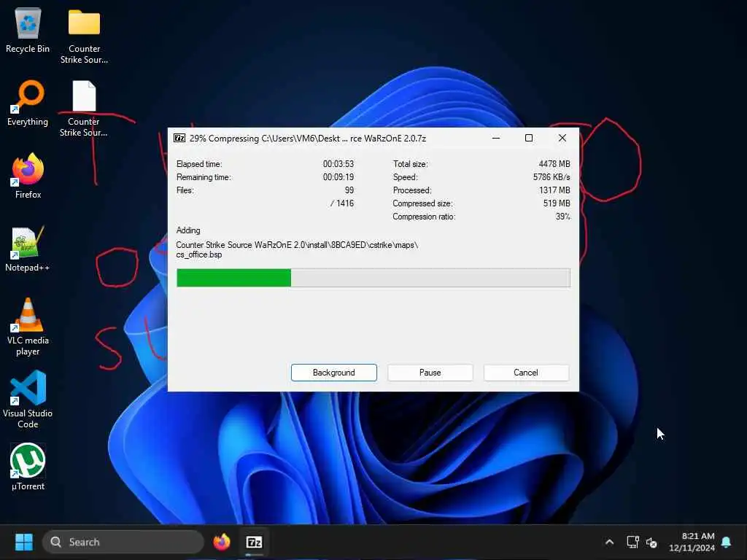Select the Notepad++ desktop shortcut
The image size is (747, 560).
[28, 249]
